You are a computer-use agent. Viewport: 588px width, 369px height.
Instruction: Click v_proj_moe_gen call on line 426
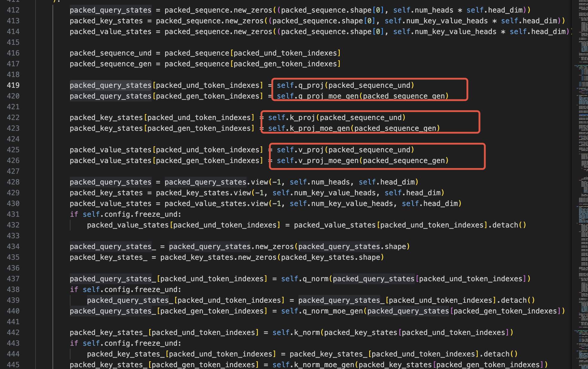[x=328, y=161]
